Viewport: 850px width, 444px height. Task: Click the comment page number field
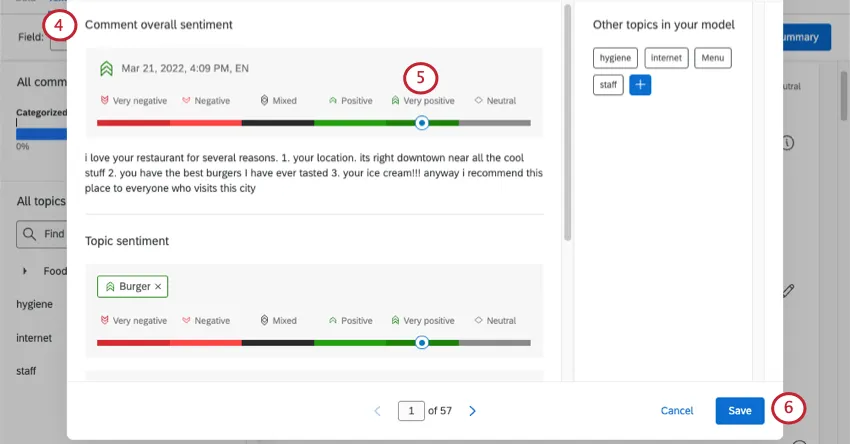click(x=411, y=411)
